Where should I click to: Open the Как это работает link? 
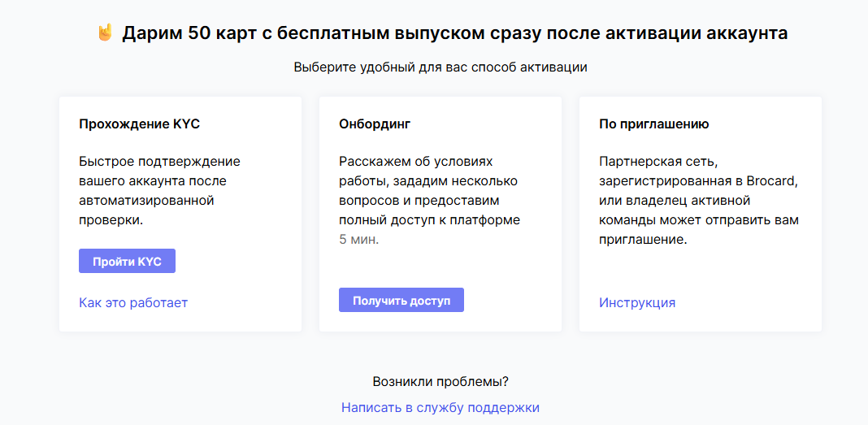pos(133,303)
